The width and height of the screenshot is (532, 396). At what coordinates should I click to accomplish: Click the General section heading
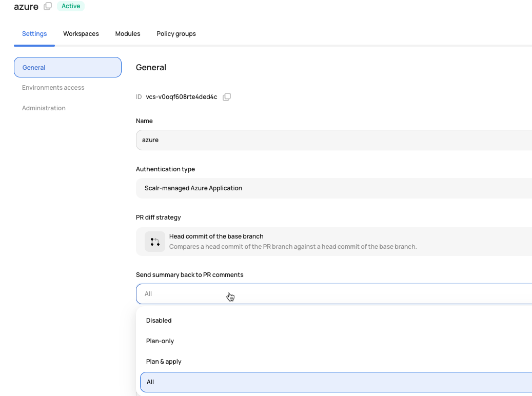pos(151,68)
